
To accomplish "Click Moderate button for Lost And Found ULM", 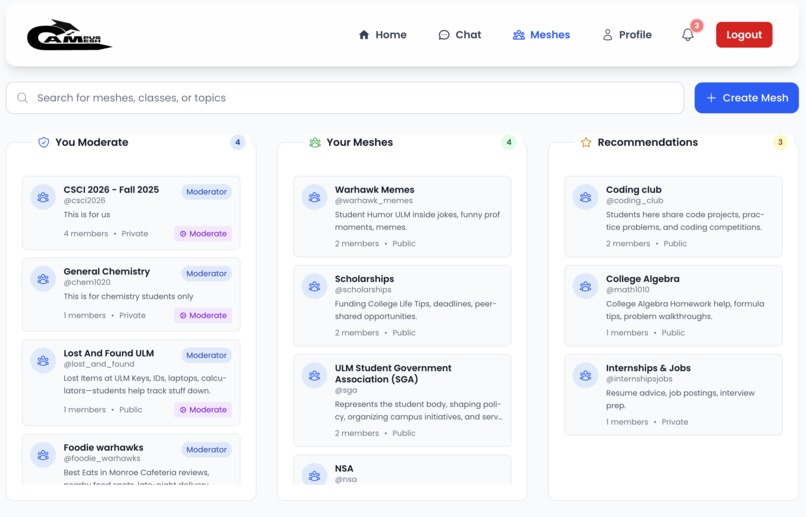I will [x=203, y=410].
